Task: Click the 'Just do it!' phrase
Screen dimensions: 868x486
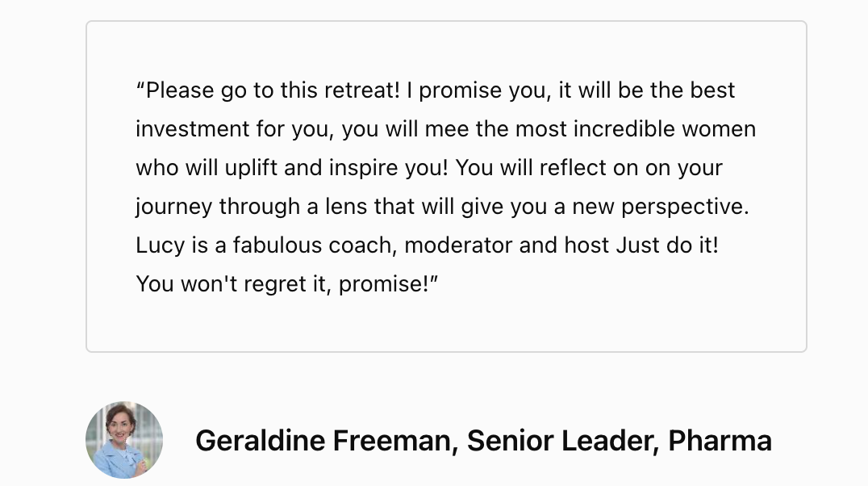Action: [x=667, y=245]
